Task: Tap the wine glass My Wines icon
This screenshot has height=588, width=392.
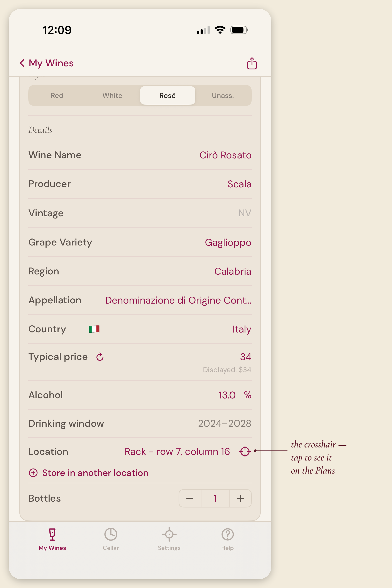Action: tap(52, 534)
